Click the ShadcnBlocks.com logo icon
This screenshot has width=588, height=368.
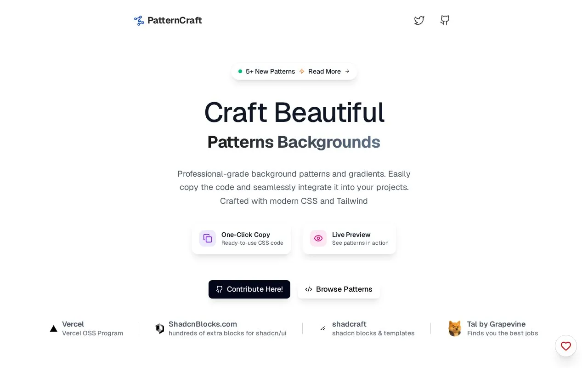(x=160, y=328)
